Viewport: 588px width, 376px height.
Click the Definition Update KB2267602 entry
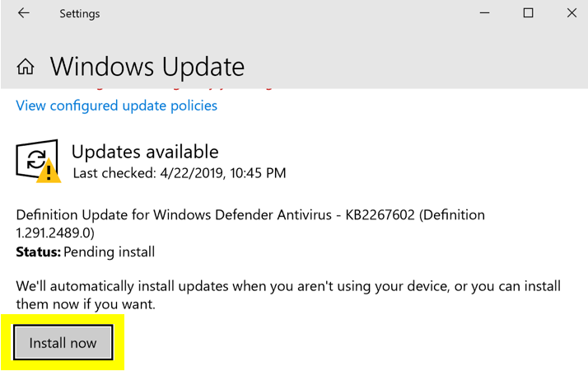tap(250, 223)
